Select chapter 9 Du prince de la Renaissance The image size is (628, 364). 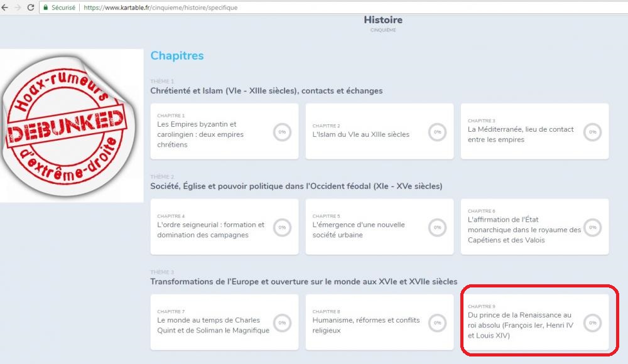pyautogui.click(x=521, y=325)
